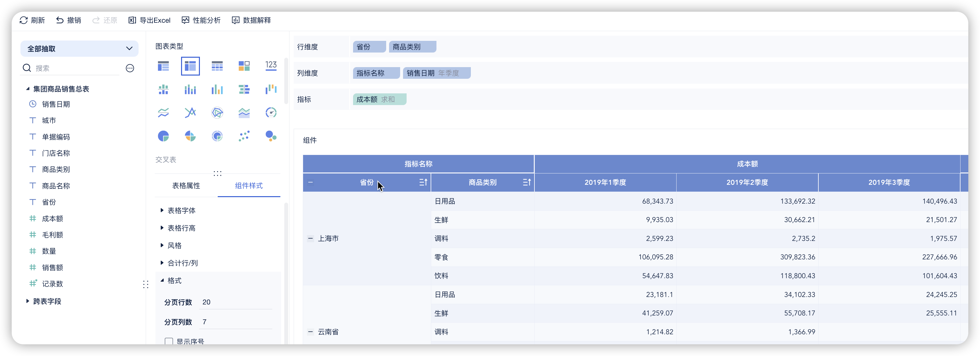
Task: Select the 销售日期 field in the list
Action: tap(56, 104)
